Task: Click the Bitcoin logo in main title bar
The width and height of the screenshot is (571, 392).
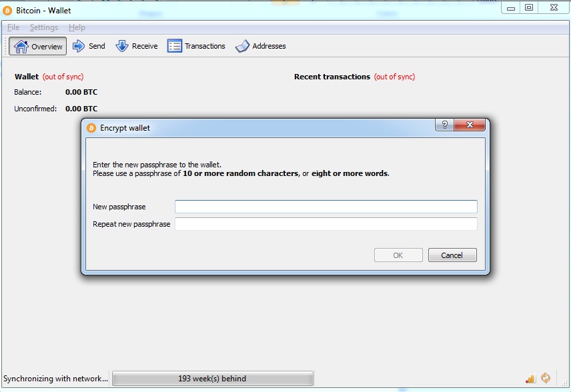Action: (x=7, y=11)
